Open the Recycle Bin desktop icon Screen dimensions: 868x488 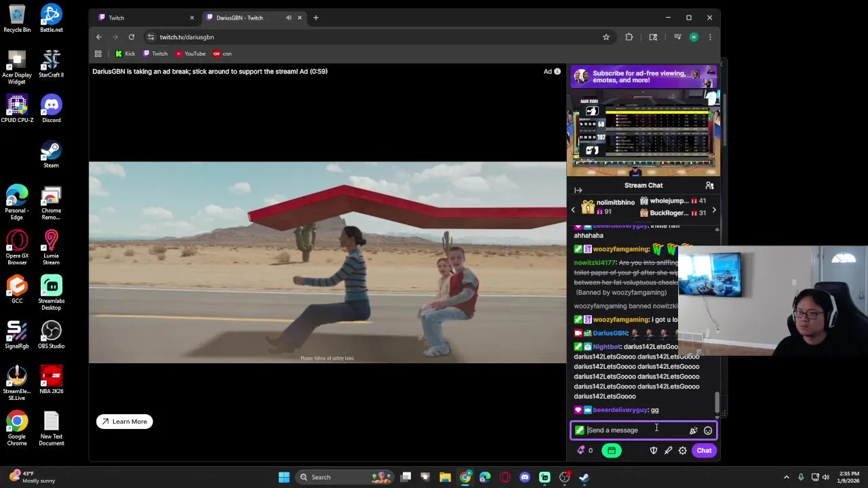click(17, 19)
